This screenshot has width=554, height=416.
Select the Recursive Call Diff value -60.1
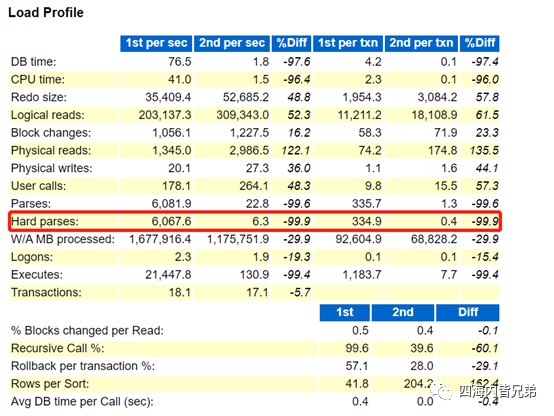pos(485,348)
